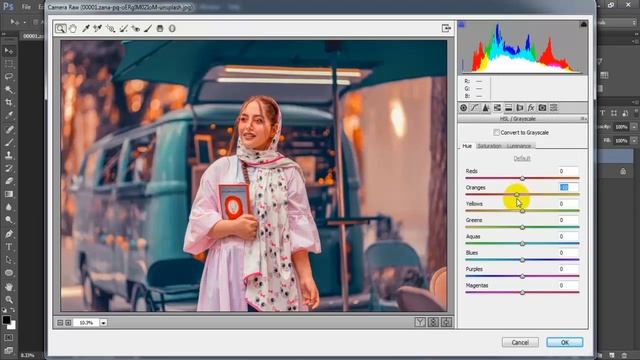The width and height of the screenshot is (640, 360).
Task: Click the Purples hue slider handle
Action: coord(522,276)
